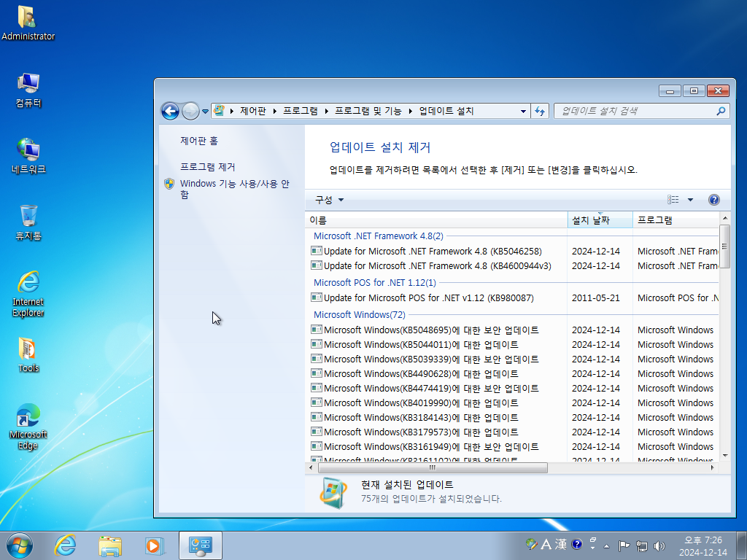The image size is (747, 560).
Task: Select the 휴지통 recycle bin icon
Action: 28,222
